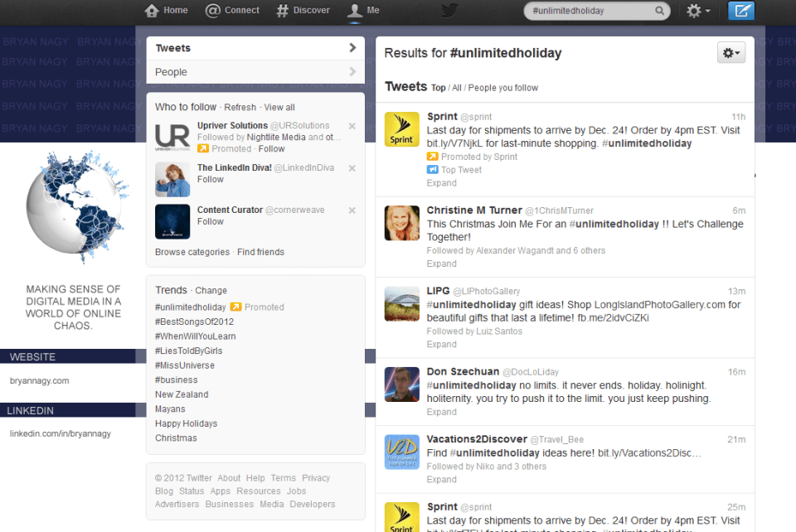Image resolution: width=796 pixels, height=532 pixels.
Task: Go to the Me profile menu
Action: click(x=364, y=11)
